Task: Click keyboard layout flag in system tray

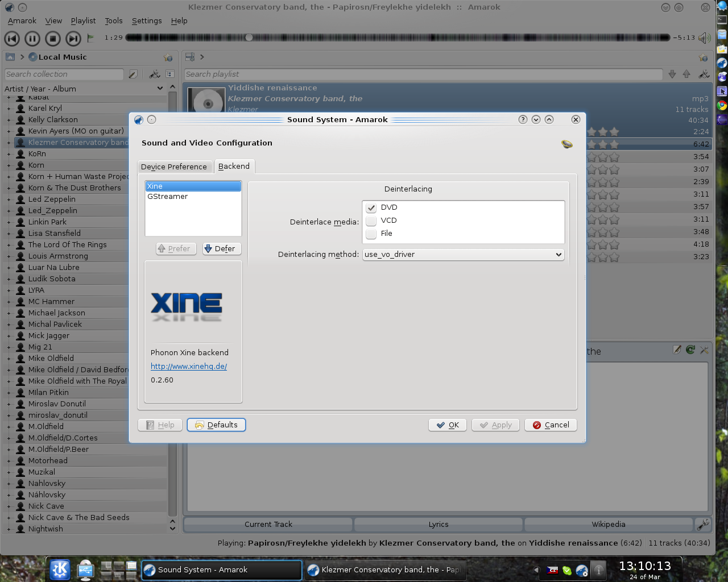Action: (x=552, y=570)
